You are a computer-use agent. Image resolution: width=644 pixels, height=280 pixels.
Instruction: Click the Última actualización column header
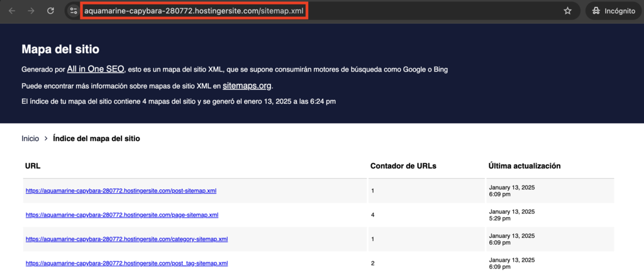(524, 165)
